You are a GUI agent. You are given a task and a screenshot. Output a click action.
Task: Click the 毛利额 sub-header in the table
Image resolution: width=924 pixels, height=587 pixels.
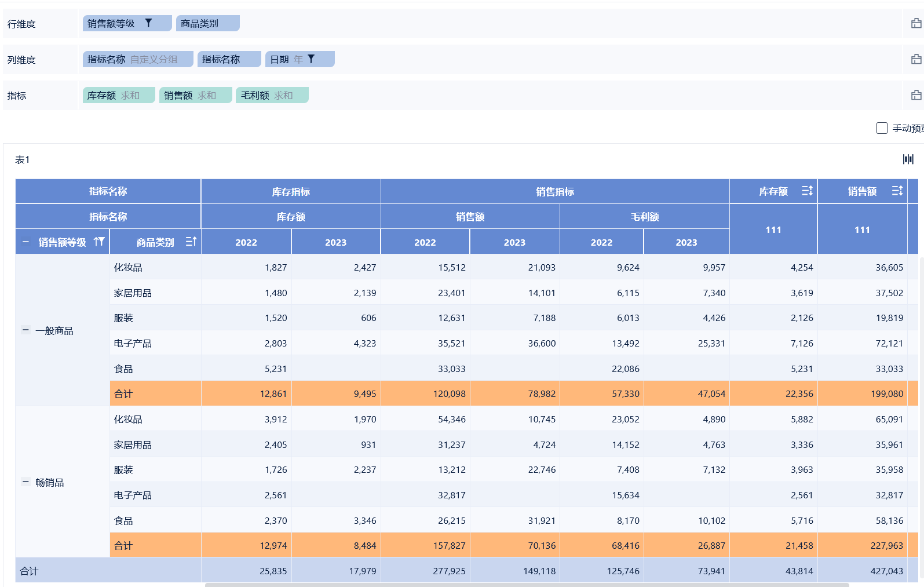tap(645, 217)
